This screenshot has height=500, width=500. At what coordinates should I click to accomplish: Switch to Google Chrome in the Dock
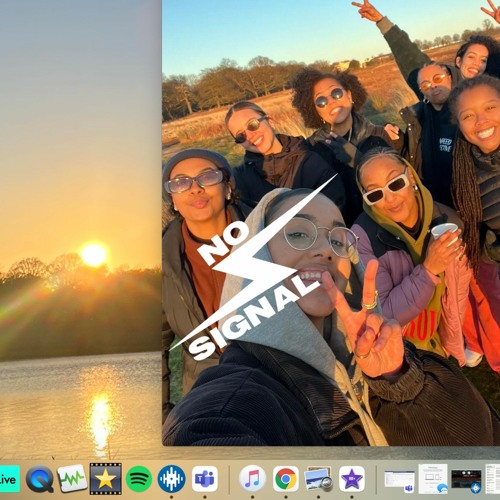pos(285,479)
